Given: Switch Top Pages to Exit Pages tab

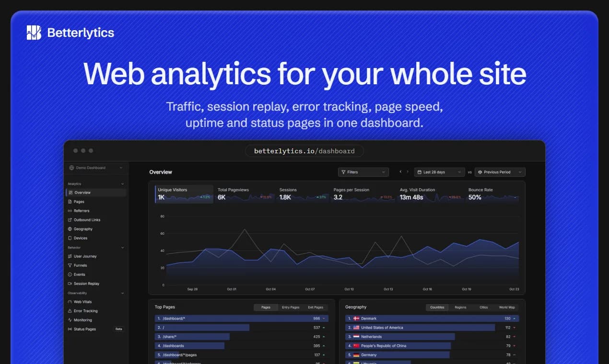Looking at the screenshot, I should coord(316,307).
